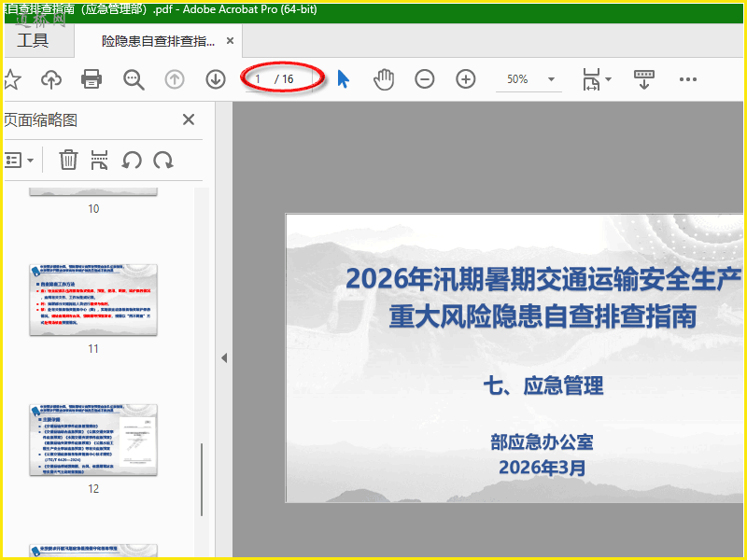Click the 部应急办公室 text on slide

pos(543,442)
